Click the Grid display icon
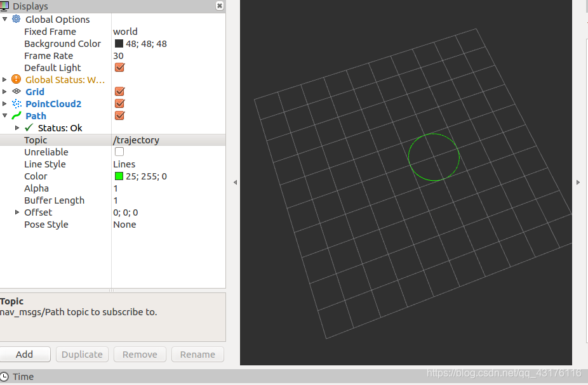Viewport: 588px width, 385px height. pyautogui.click(x=16, y=91)
